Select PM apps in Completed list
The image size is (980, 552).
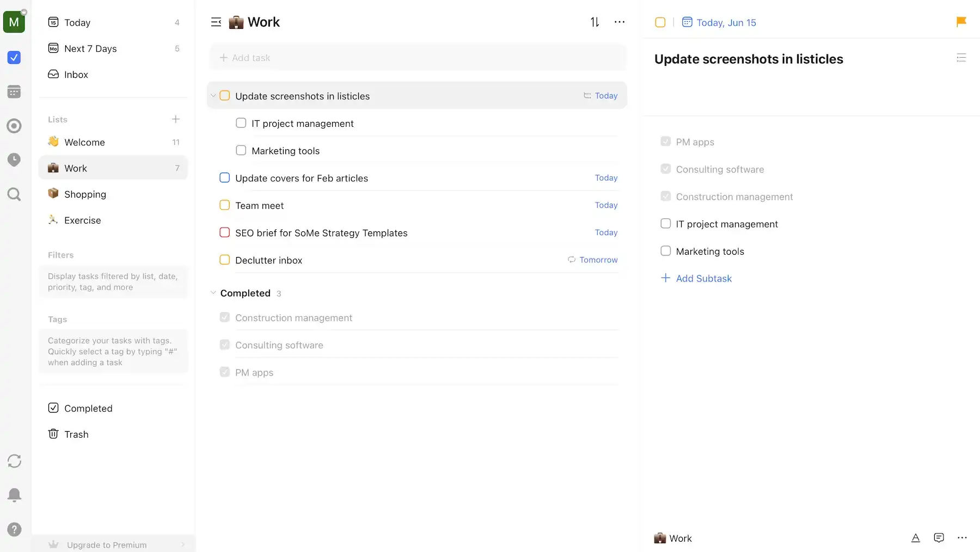(418, 372)
